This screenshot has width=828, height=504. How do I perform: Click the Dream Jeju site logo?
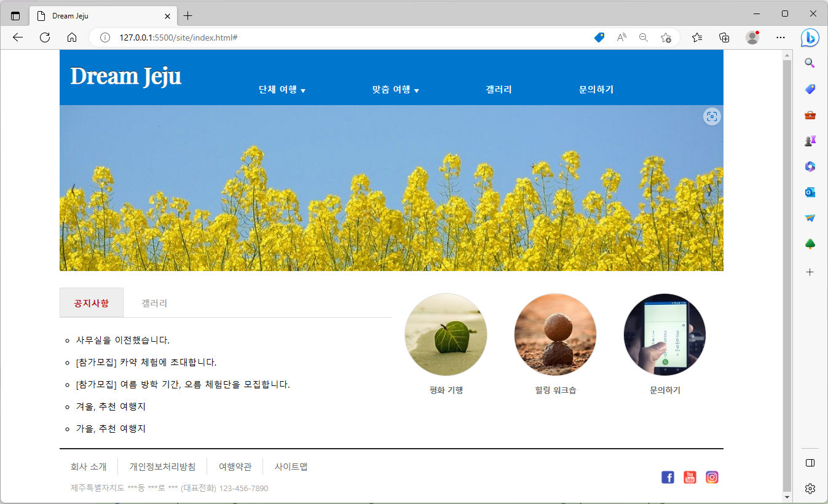coord(126,76)
